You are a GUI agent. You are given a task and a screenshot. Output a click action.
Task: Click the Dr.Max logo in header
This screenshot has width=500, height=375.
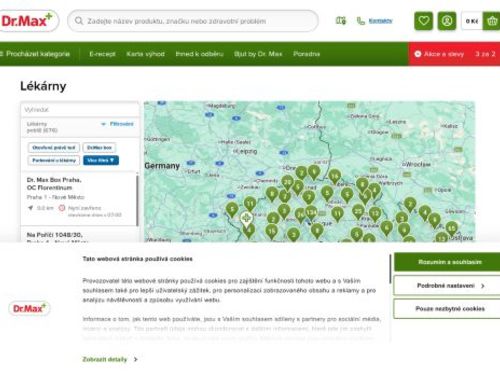[x=28, y=21]
